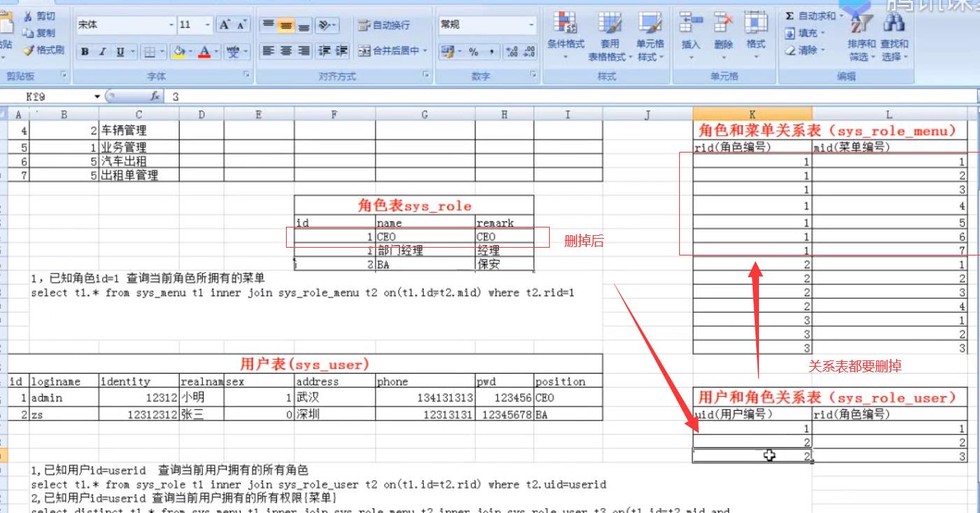Click the text orientation icon
The image size is (980, 513).
pyautogui.click(x=324, y=25)
